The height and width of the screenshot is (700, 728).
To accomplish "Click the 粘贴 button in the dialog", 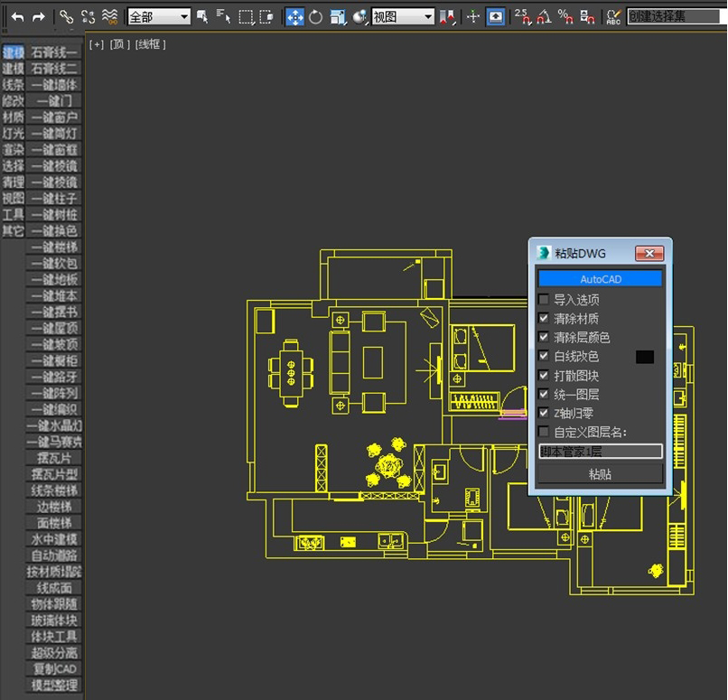I will 600,474.
